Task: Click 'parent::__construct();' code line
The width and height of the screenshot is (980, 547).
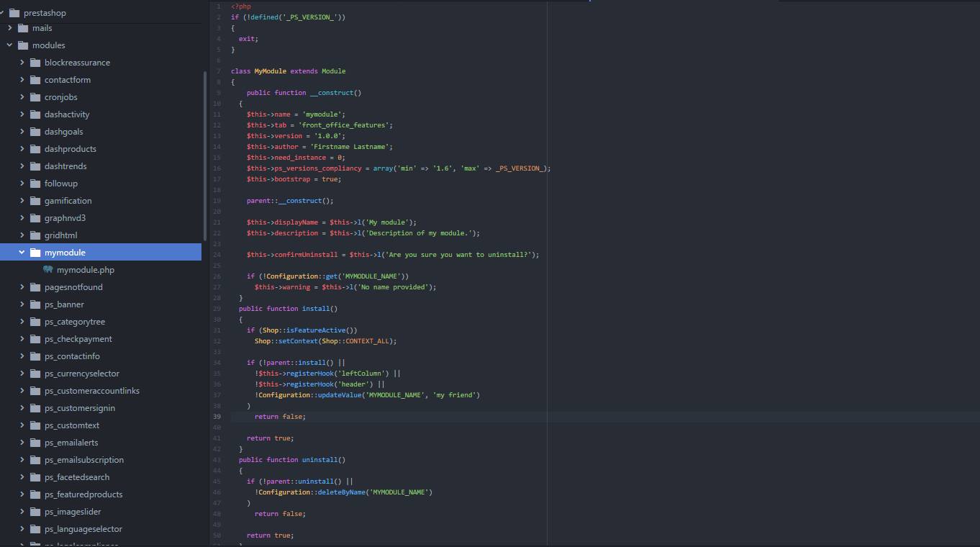Action: [290, 201]
